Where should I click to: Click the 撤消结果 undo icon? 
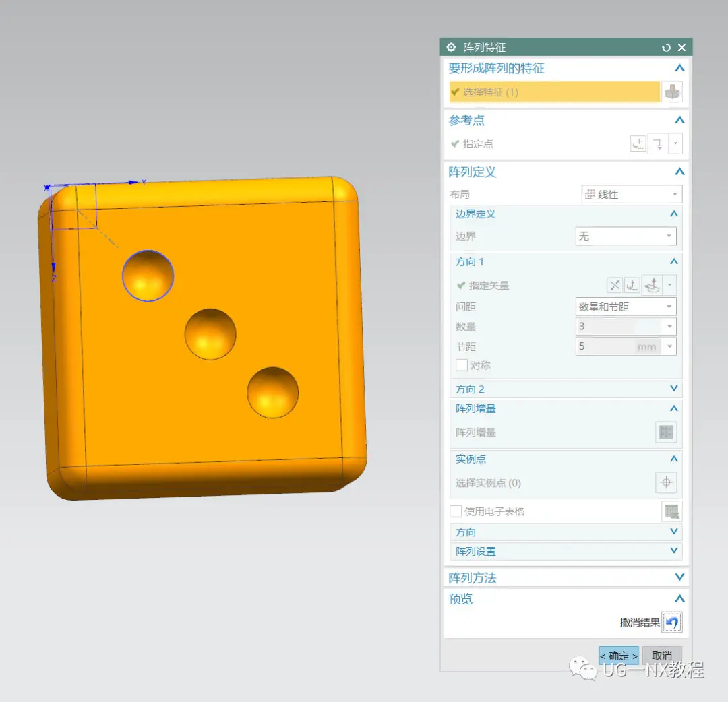click(x=671, y=623)
